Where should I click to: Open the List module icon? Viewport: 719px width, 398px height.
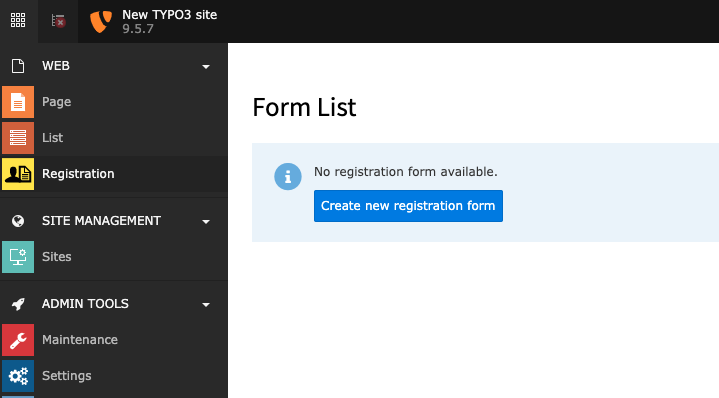[18, 138]
